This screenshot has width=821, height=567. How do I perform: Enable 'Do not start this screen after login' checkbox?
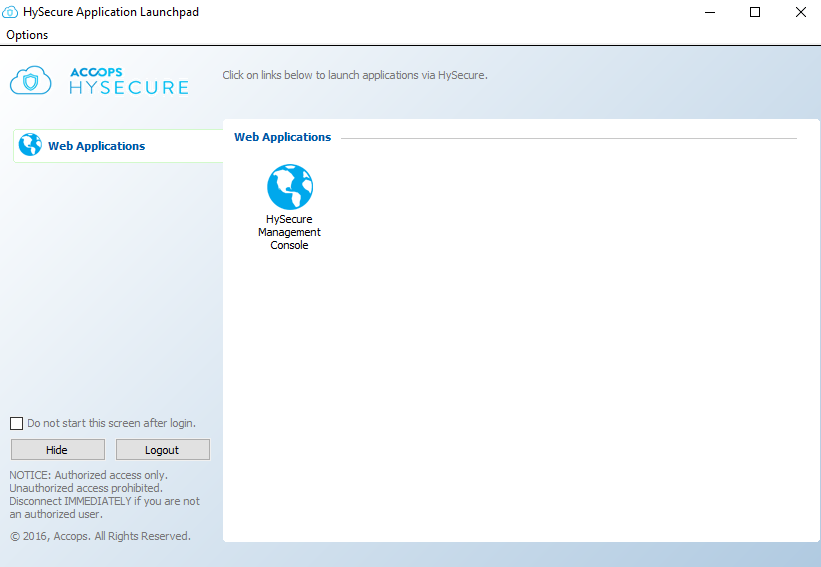(17, 424)
